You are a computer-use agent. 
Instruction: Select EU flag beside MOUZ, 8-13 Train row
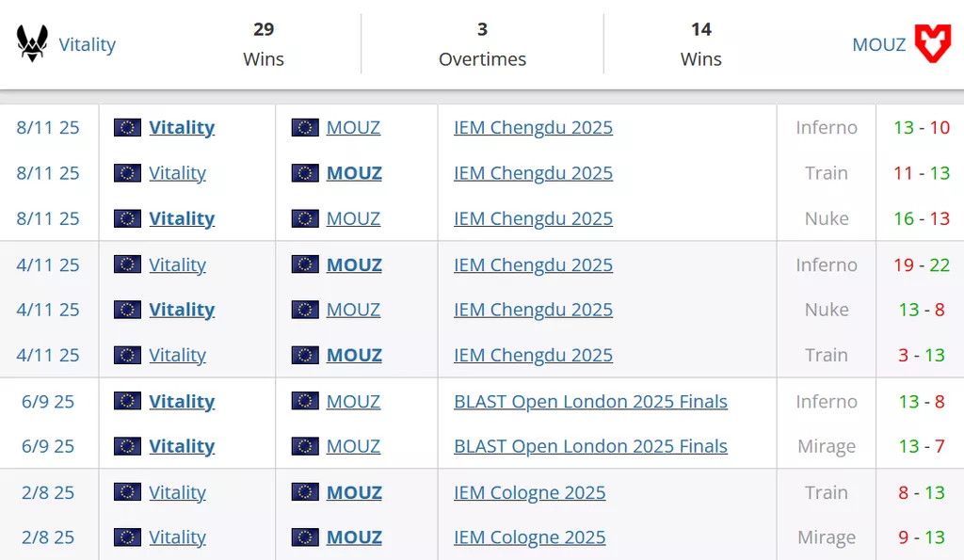[x=305, y=492]
